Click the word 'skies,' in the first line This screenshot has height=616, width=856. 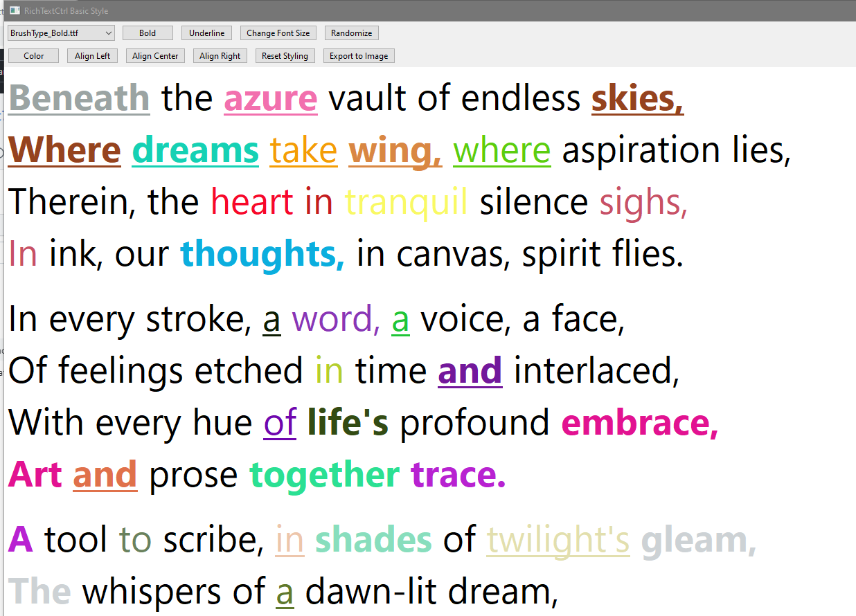(x=636, y=98)
